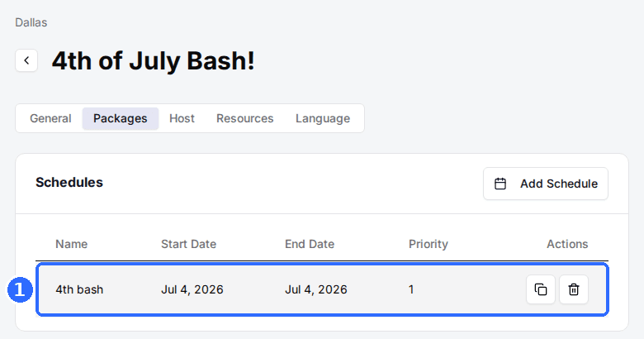
Task: Click the Start Date cell of the 4th bash row
Action: pos(192,289)
